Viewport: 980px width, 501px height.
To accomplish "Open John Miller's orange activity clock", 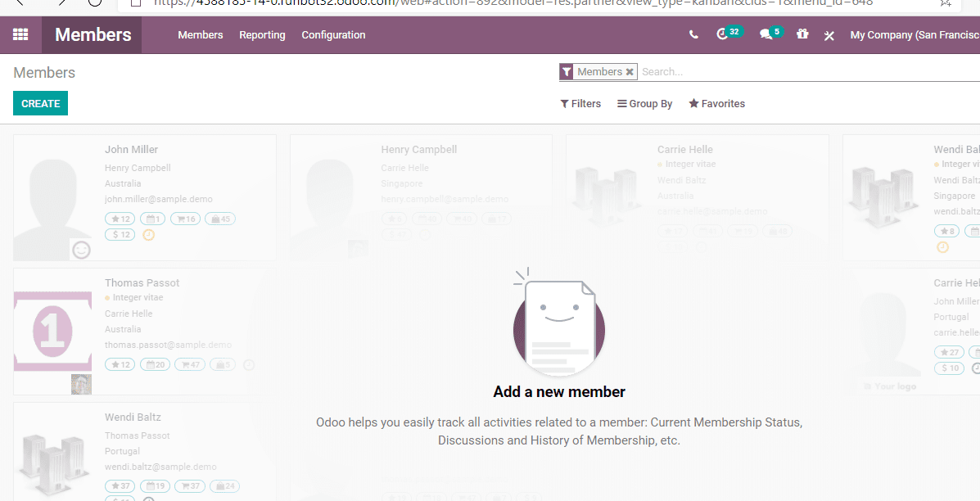I will pos(149,235).
